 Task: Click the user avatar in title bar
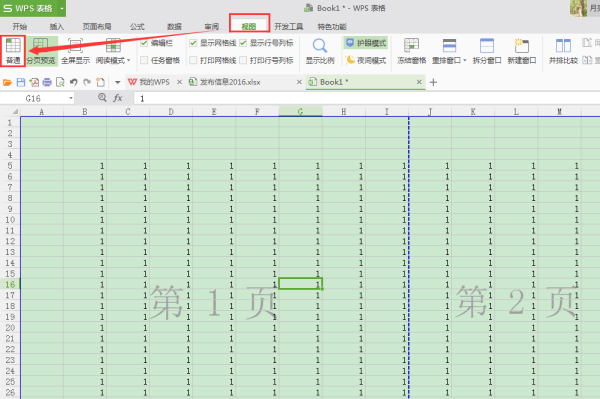click(x=578, y=8)
